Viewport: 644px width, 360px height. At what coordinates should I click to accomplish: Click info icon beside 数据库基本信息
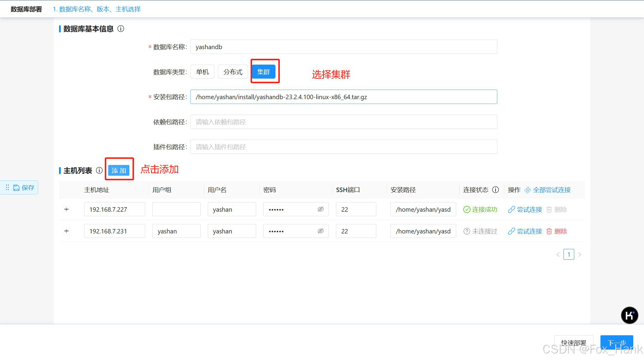[x=121, y=29]
